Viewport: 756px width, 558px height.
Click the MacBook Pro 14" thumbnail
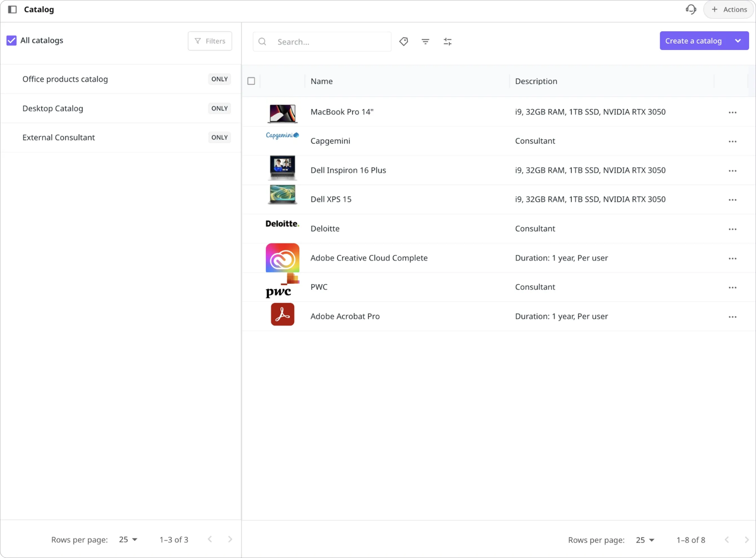click(x=283, y=113)
